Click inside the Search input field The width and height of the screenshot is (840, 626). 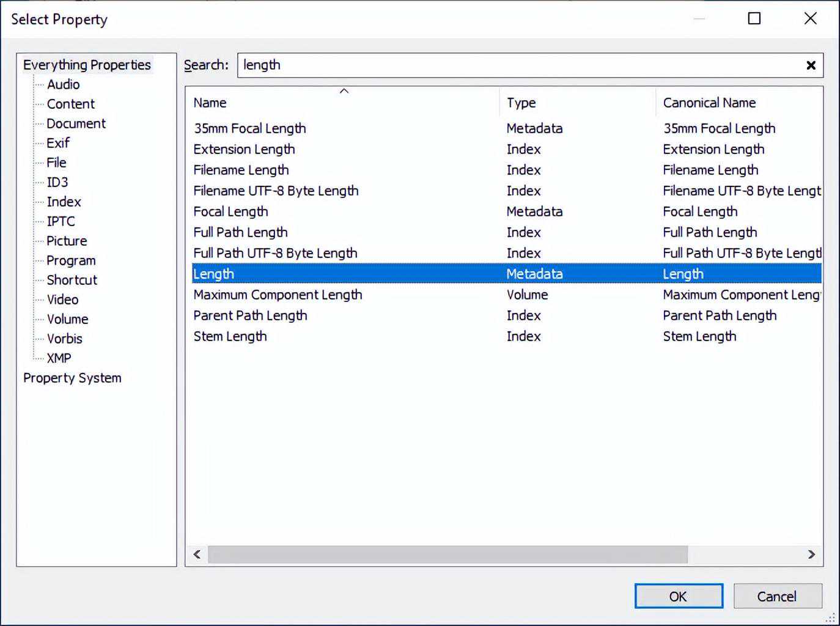(520, 65)
